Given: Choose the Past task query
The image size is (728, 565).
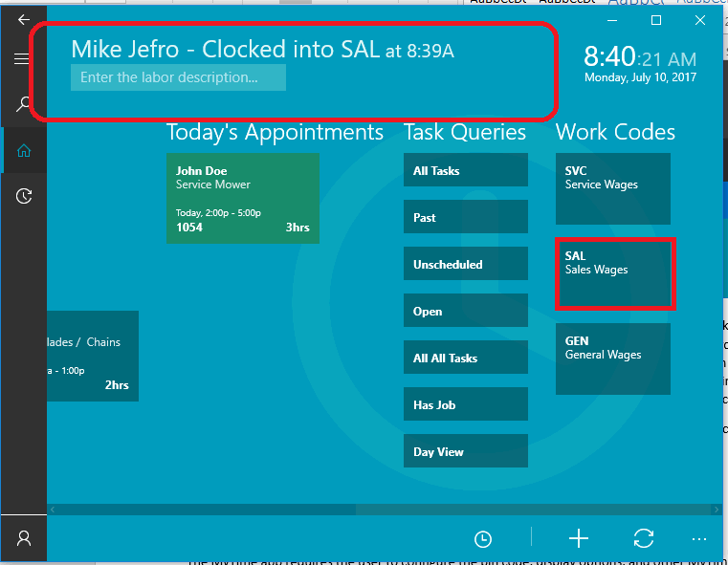Looking at the screenshot, I should coord(465,218).
